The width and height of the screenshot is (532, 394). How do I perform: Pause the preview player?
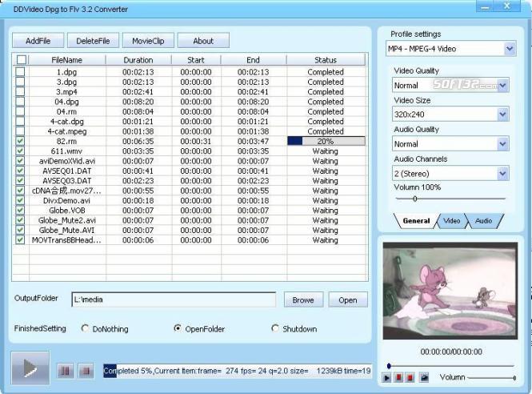399,377
